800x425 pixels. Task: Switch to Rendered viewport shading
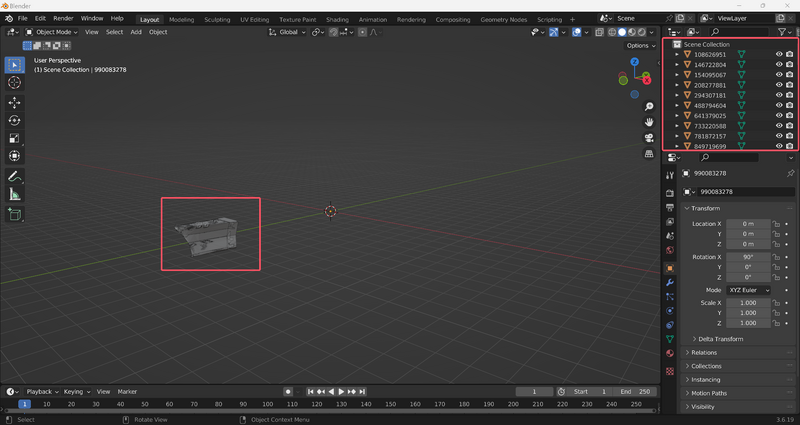(x=642, y=32)
